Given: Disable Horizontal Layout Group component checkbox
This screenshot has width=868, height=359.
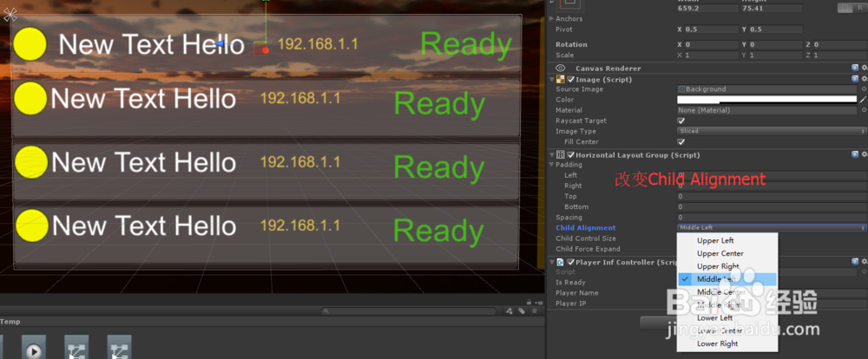Looking at the screenshot, I should (571, 155).
